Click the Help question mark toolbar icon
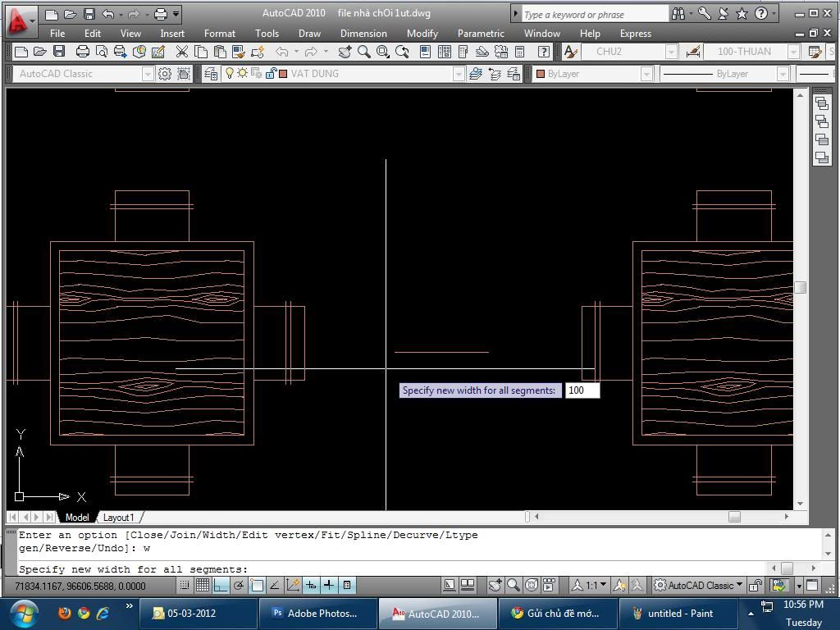This screenshot has width=840, height=630. pos(543,52)
